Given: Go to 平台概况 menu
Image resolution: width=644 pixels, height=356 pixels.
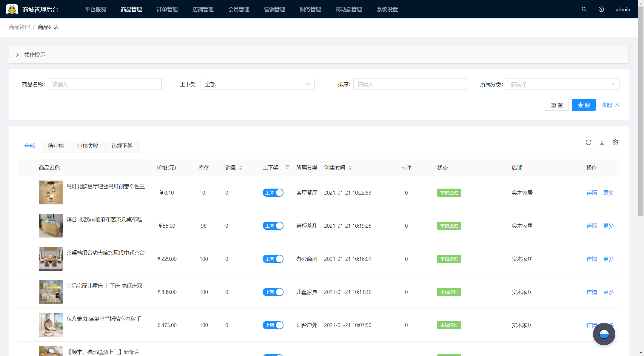Looking at the screenshot, I should (x=95, y=9).
